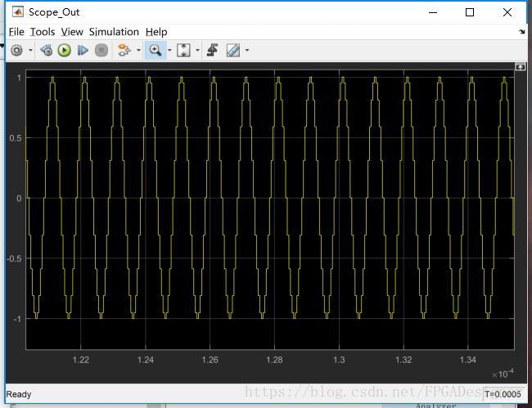Viewport: 532px width, 408px height.
Task: Expand the Scale Axes dropdown arrow
Action: click(x=198, y=50)
